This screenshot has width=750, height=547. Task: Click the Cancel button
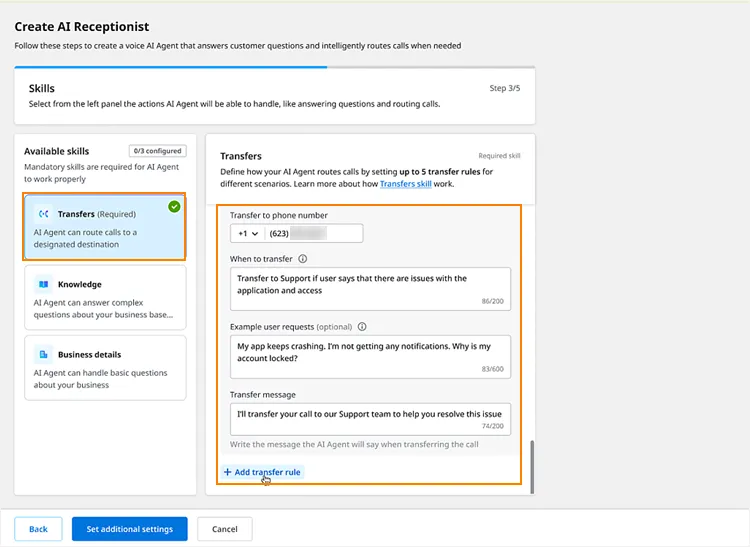(224, 529)
